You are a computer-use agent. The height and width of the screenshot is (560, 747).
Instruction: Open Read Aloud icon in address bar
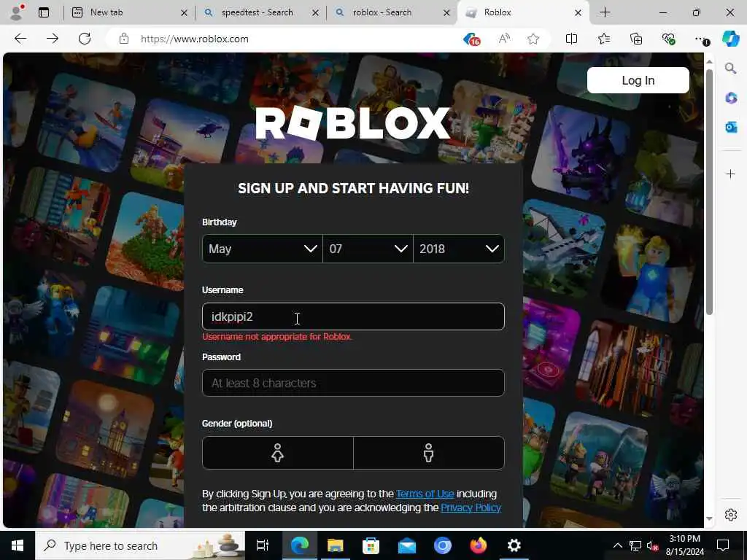[x=504, y=39]
